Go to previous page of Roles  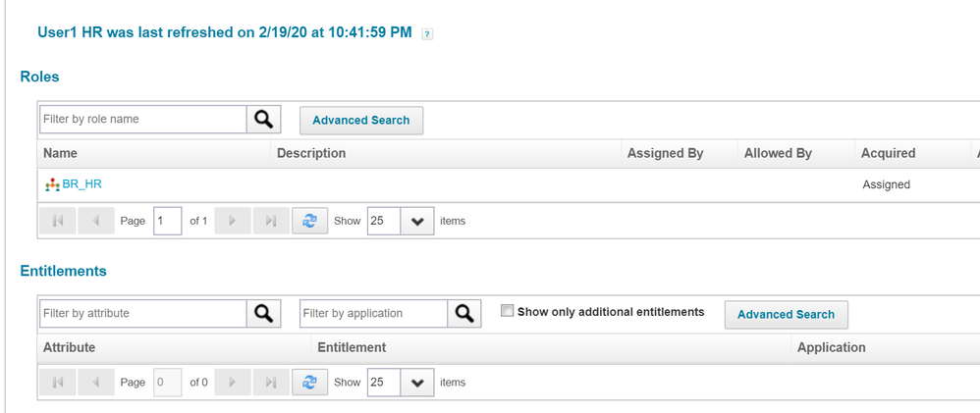click(96, 221)
